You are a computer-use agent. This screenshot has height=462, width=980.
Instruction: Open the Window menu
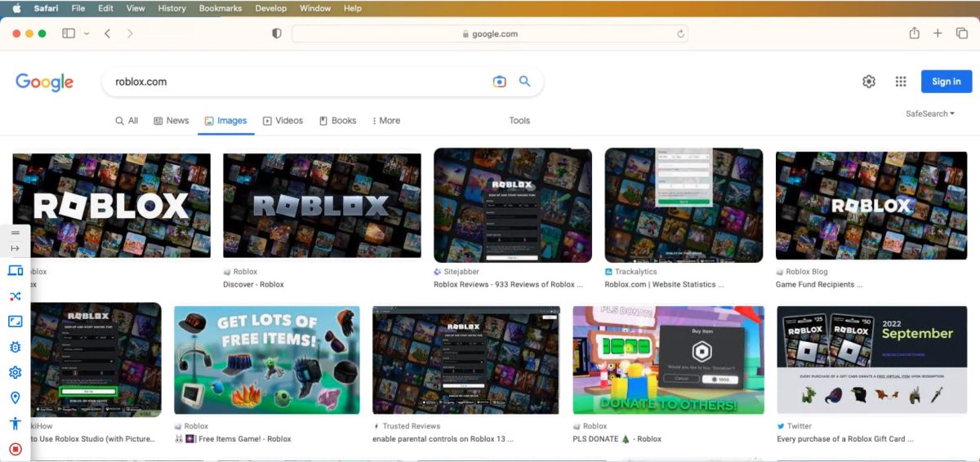tap(315, 8)
